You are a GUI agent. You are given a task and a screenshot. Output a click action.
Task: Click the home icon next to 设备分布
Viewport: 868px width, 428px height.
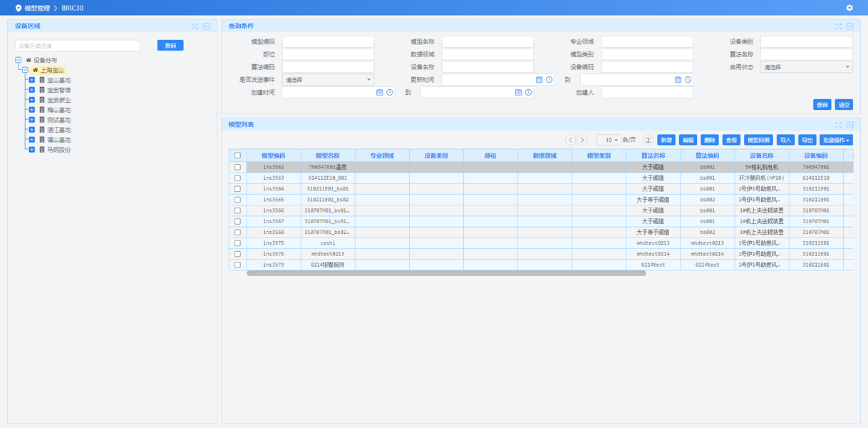coord(29,61)
